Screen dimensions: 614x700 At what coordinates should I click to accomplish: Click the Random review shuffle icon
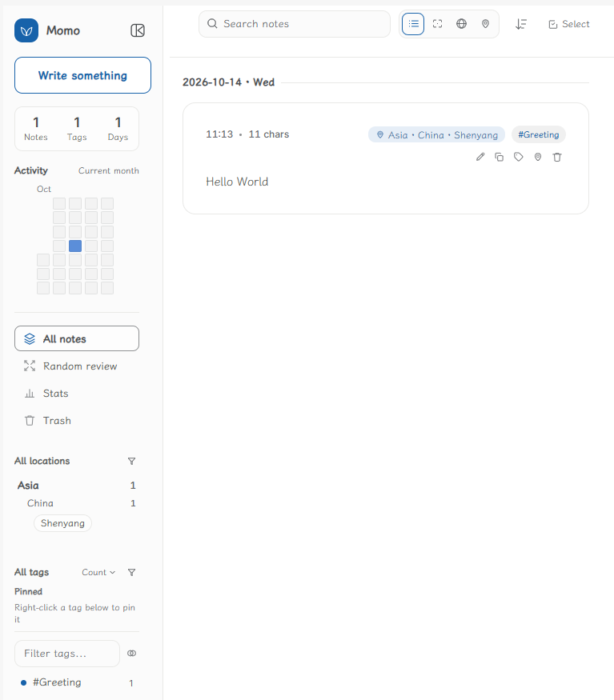[30, 366]
